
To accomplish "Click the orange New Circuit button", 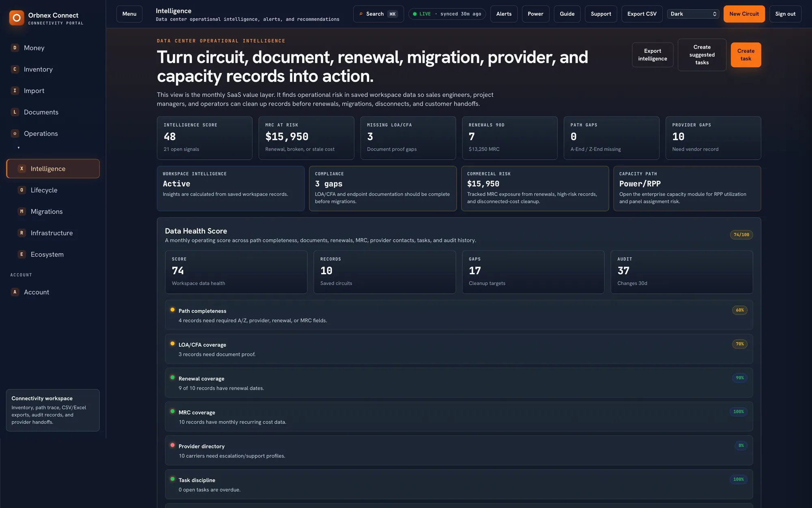I will coord(744,14).
